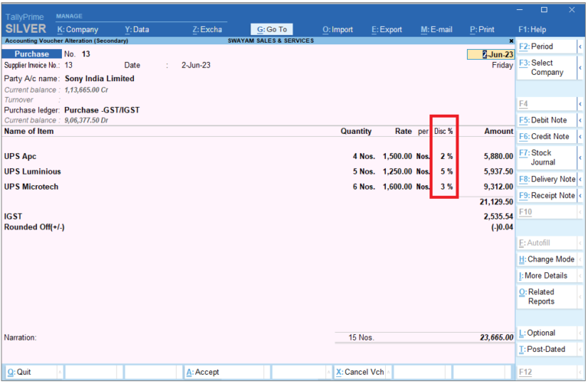Click the rate 1,500.00 value

397,156
